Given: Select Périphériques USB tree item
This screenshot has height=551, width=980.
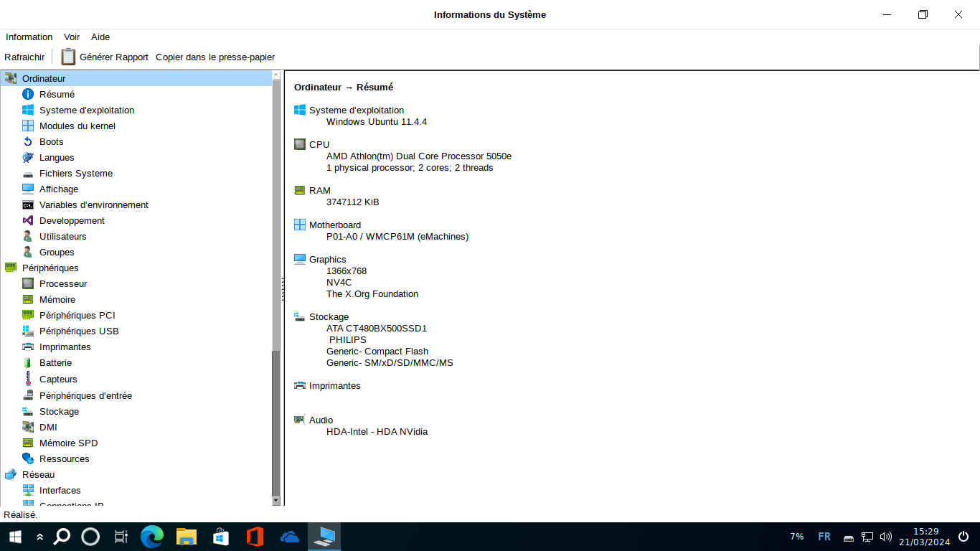Looking at the screenshot, I should 78,331.
